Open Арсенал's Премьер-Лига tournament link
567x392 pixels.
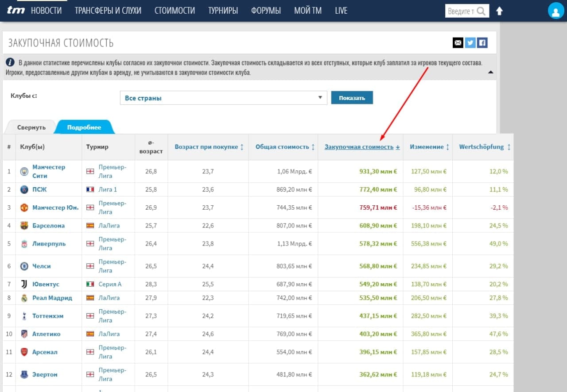pos(113,352)
